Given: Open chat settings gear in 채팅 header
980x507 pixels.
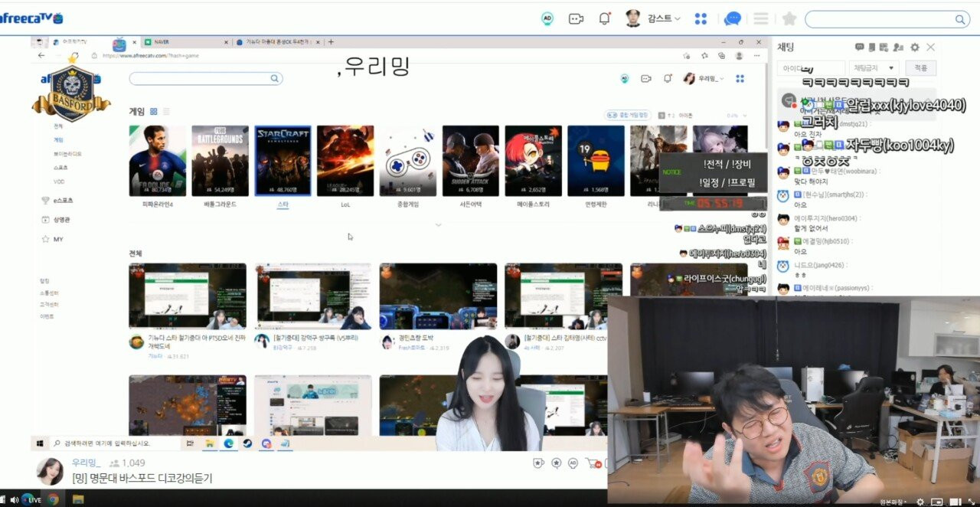Looking at the screenshot, I should coord(914,47).
